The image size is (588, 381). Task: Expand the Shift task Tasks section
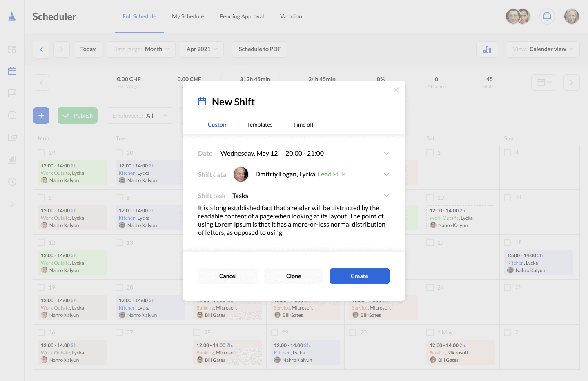click(386, 196)
